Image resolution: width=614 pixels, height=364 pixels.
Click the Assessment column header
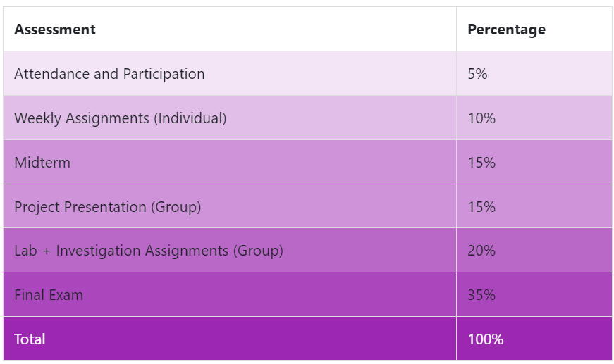pyautogui.click(x=55, y=30)
